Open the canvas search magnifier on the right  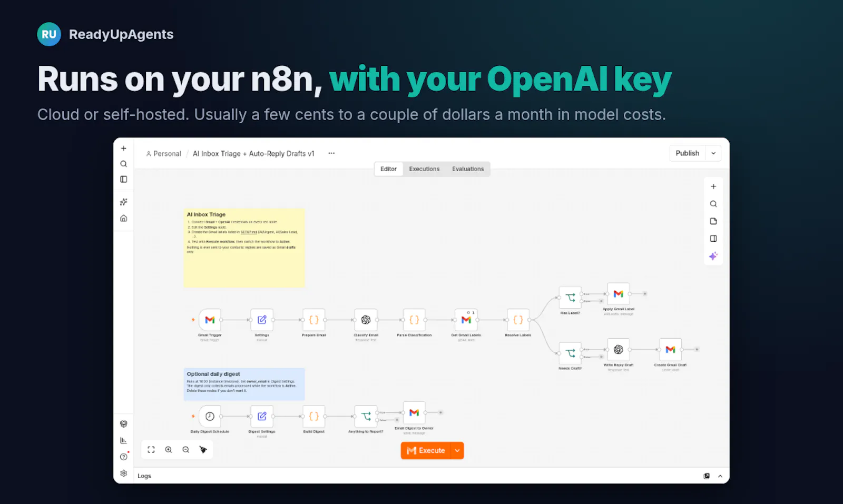[713, 204]
